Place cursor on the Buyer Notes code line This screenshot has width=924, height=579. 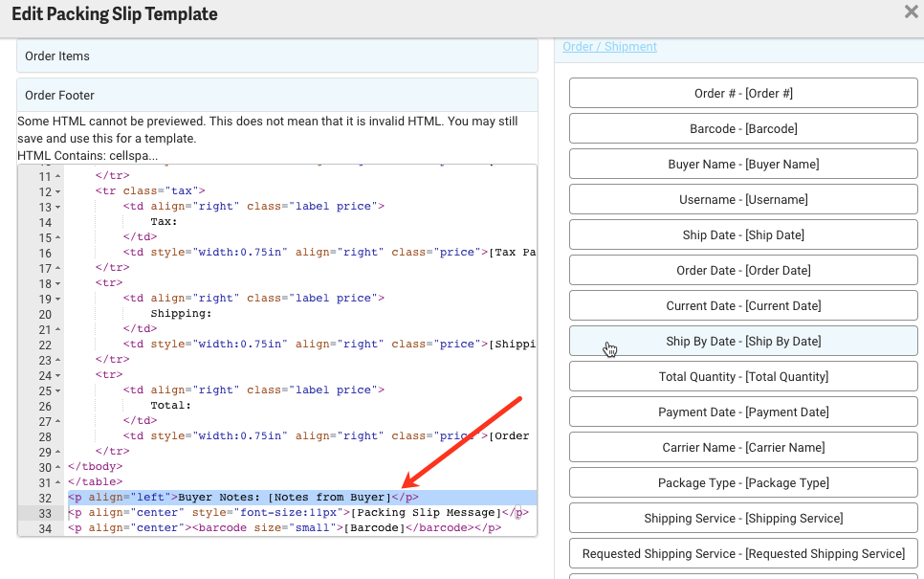pyautogui.click(x=287, y=498)
